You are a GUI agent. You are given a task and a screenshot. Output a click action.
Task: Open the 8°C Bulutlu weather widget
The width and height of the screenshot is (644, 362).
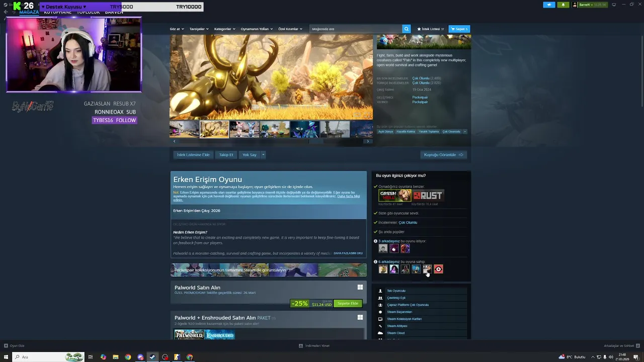572,357
